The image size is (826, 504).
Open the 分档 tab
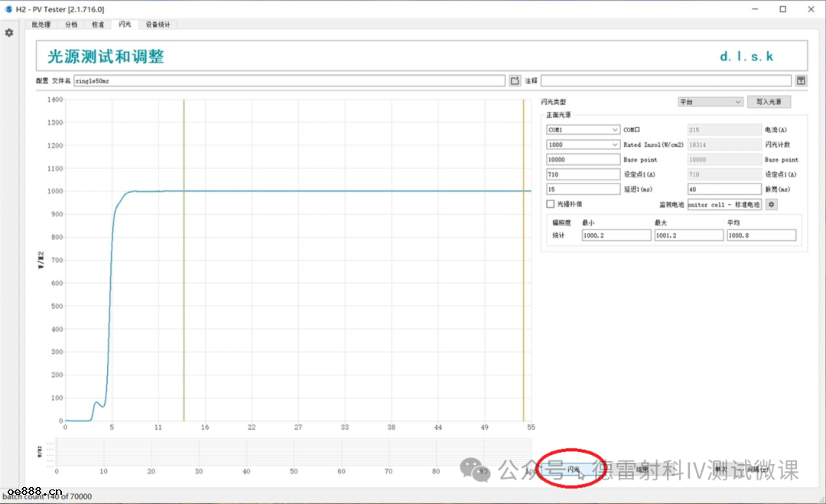[71, 24]
